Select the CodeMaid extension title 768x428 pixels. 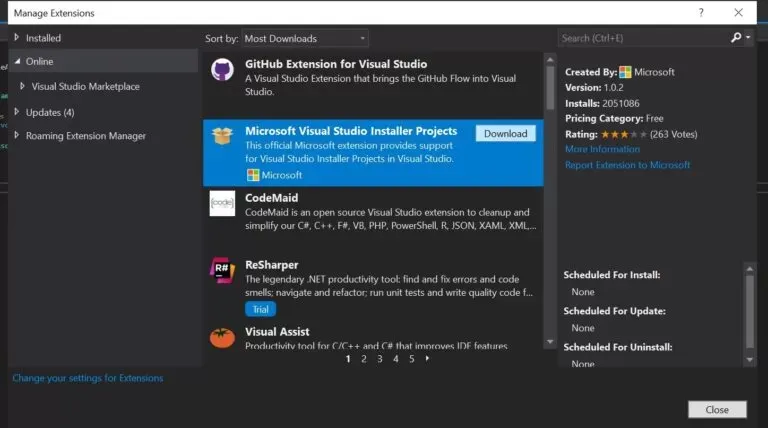(x=271, y=198)
